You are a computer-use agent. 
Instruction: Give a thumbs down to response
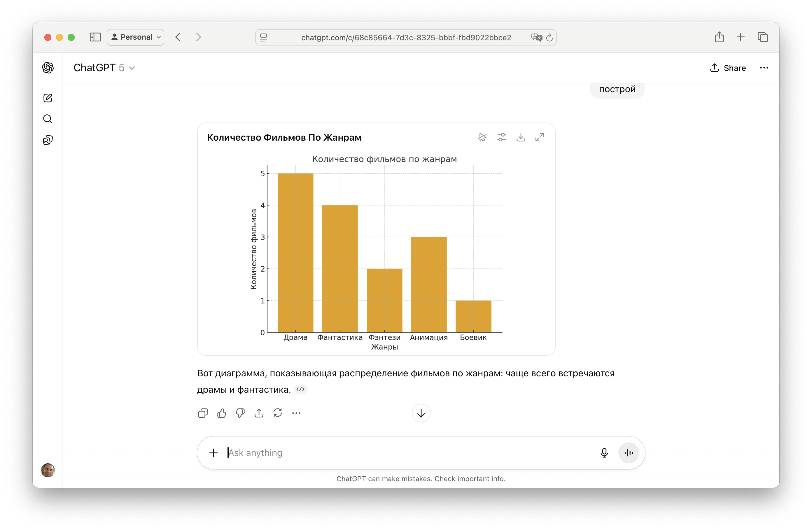240,413
